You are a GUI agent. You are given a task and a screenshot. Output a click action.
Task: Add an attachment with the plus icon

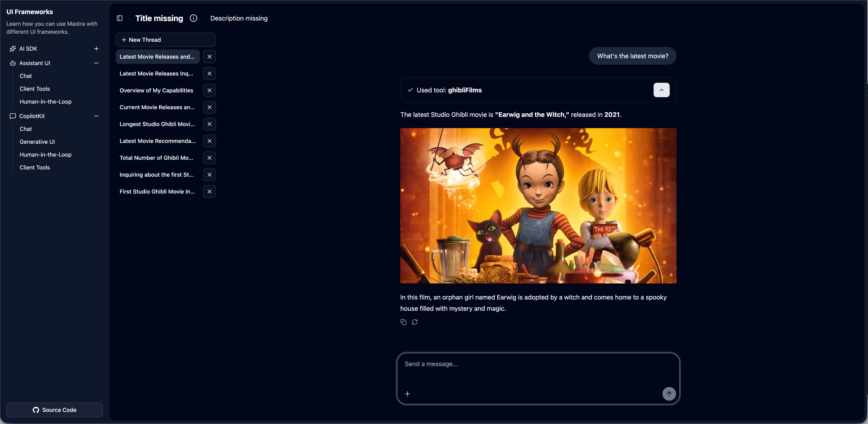[x=407, y=394]
